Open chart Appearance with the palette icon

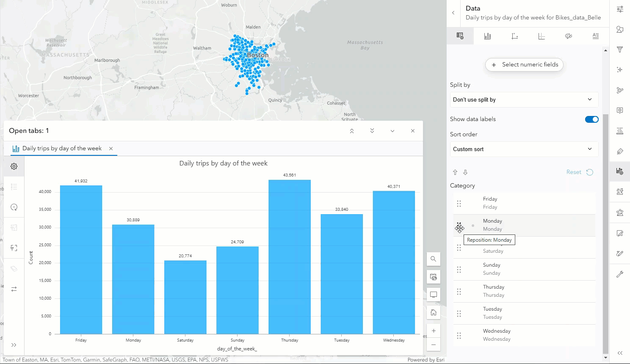tap(569, 36)
